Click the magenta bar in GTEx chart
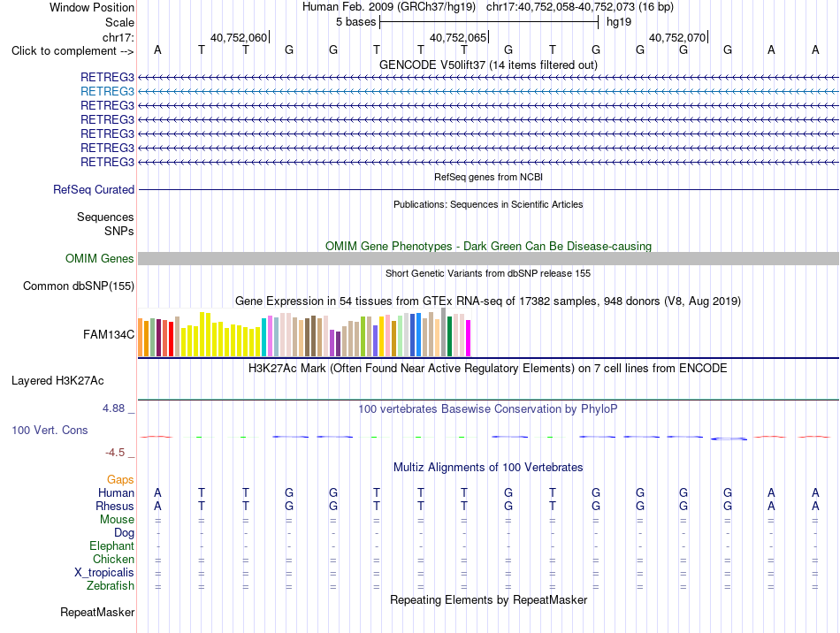 (469, 338)
